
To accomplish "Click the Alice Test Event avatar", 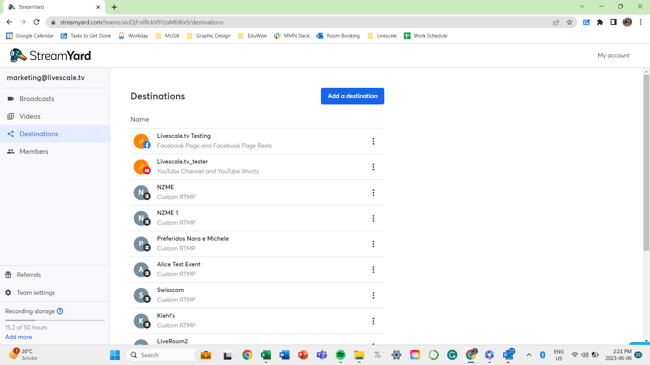I will [x=141, y=270].
